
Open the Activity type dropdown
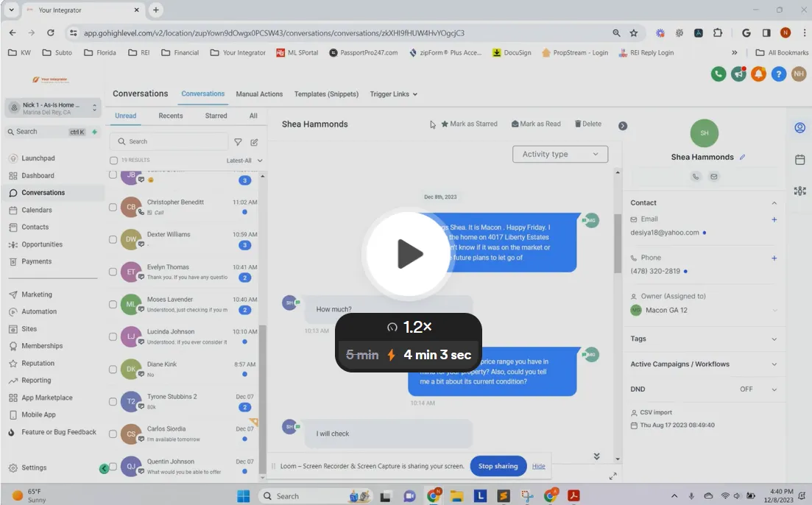point(559,155)
